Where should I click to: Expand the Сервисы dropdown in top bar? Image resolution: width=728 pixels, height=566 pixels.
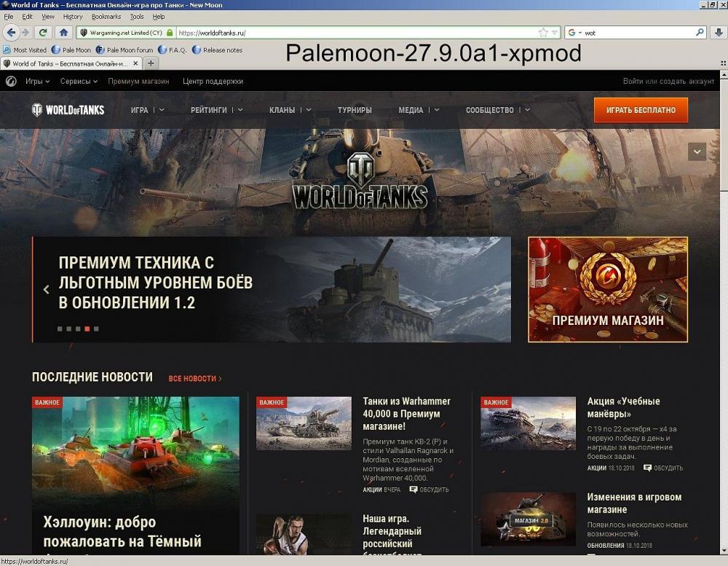pyautogui.click(x=79, y=82)
